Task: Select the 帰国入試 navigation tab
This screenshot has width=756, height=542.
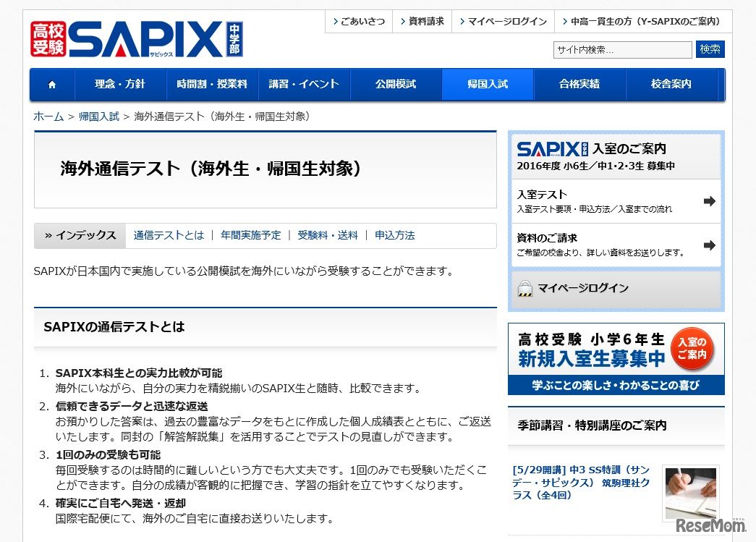Action: [x=488, y=84]
